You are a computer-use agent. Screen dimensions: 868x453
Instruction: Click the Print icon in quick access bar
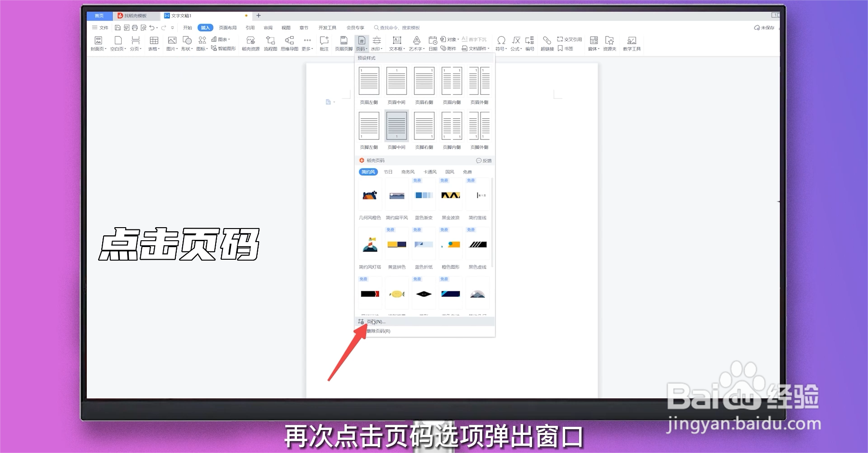click(135, 28)
